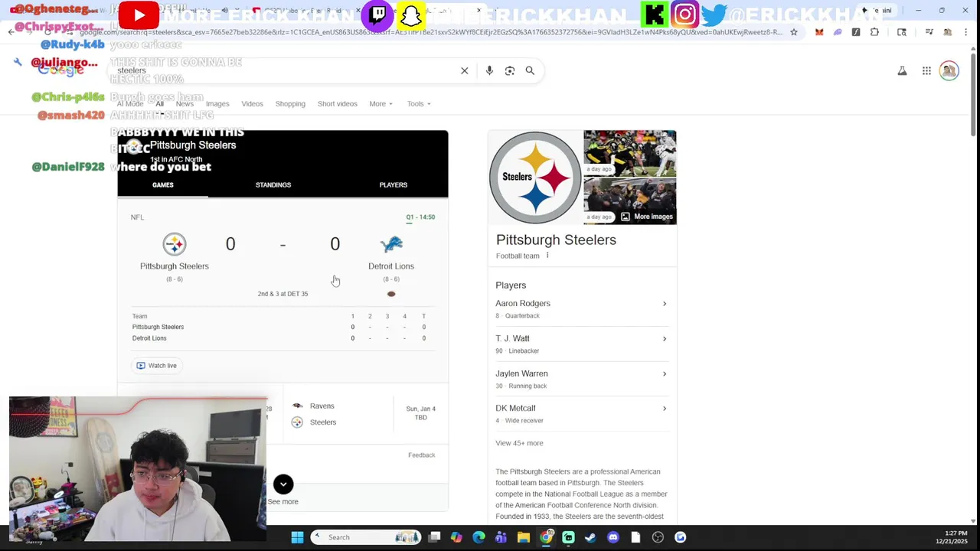Switch to the Images search tab
Viewport: 980px width, 551px height.
pos(217,104)
